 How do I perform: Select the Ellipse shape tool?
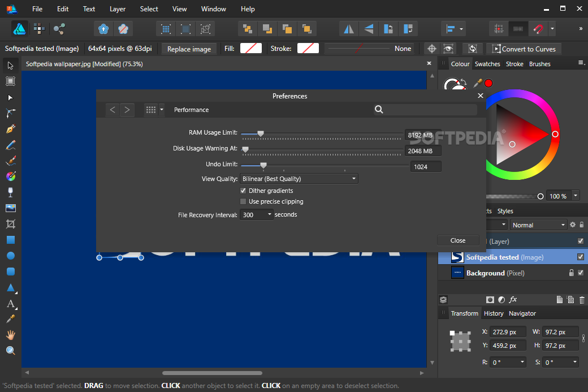pos(11,256)
